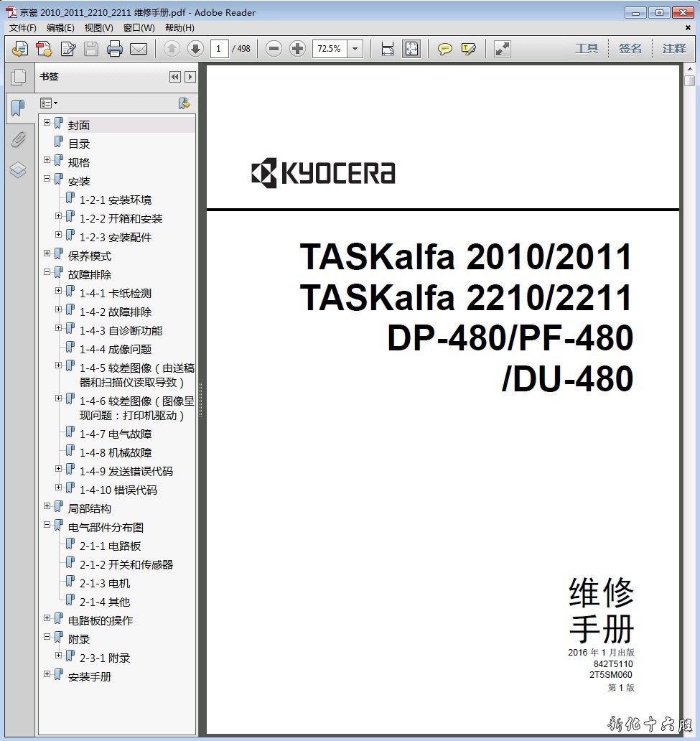700x741 pixels.
Task: Toggle fit one full page view
Action: click(411, 49)
